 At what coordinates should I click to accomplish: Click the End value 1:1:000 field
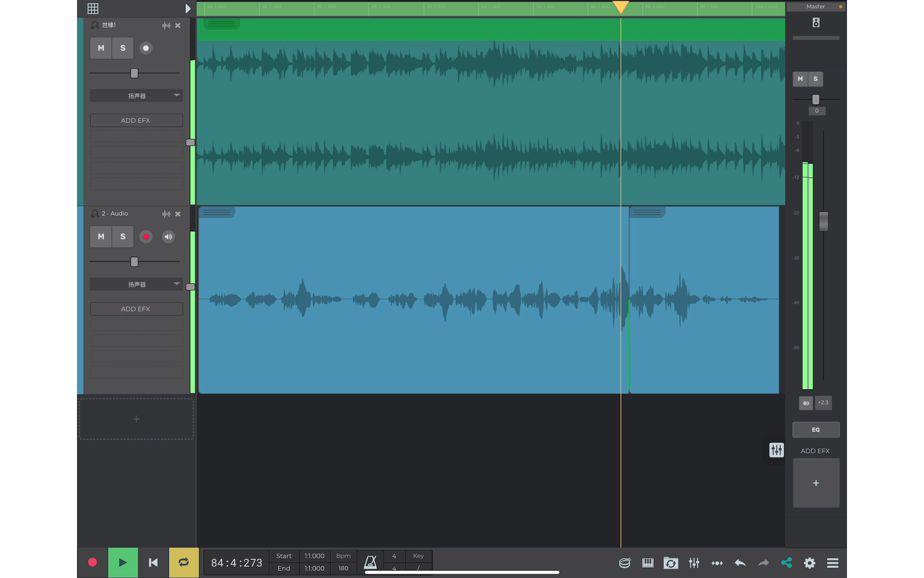(314, 568)
